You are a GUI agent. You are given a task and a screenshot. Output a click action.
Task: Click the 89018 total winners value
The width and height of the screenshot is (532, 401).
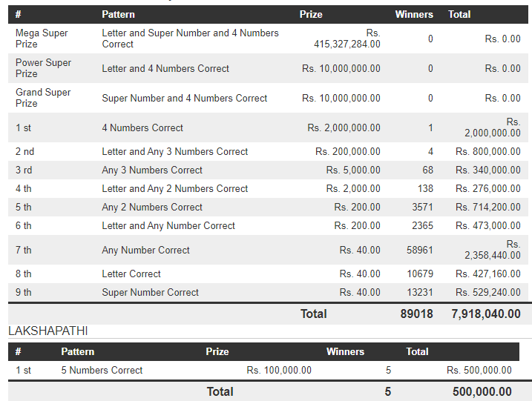[416, 314]
